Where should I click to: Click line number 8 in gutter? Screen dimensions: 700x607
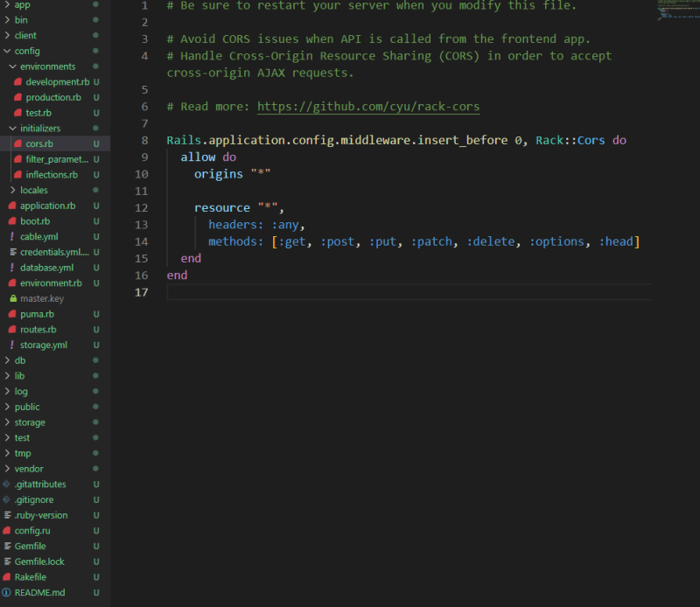144,141
